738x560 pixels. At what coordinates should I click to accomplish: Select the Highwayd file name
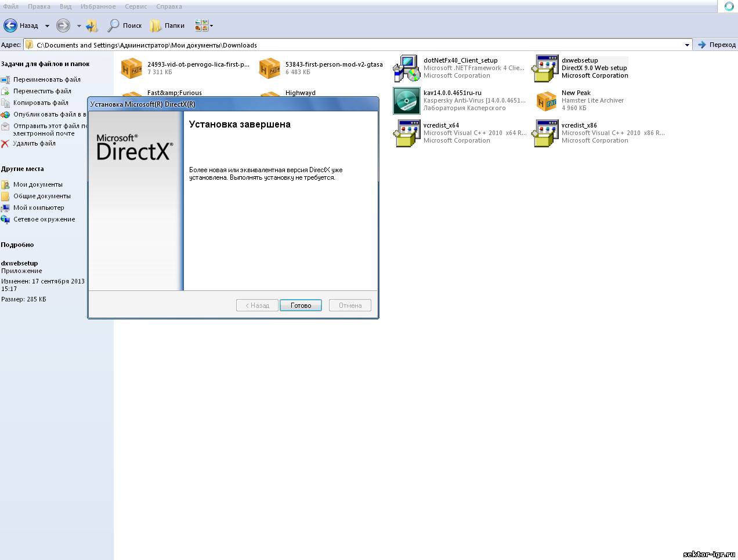pos(301,93)
